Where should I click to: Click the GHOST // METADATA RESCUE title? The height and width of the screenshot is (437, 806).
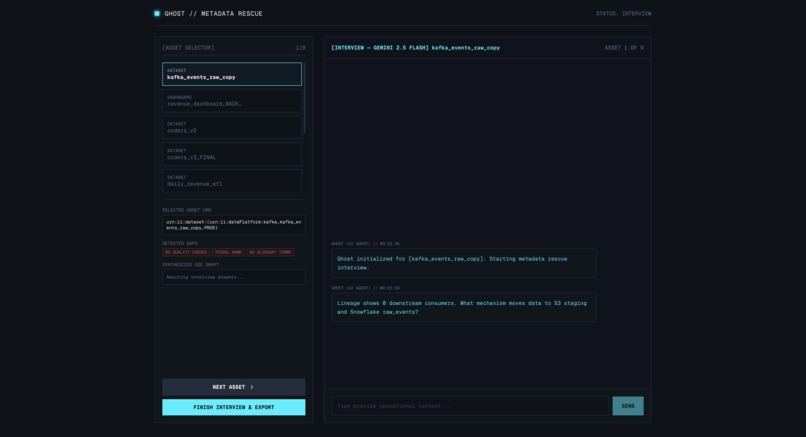point(213,14)
